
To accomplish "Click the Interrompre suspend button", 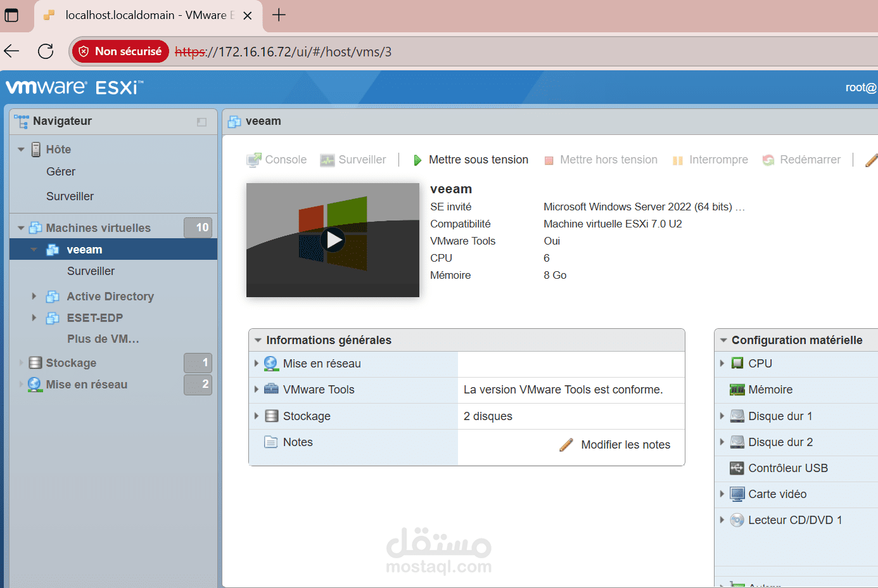I will click(x=710, y=160).
